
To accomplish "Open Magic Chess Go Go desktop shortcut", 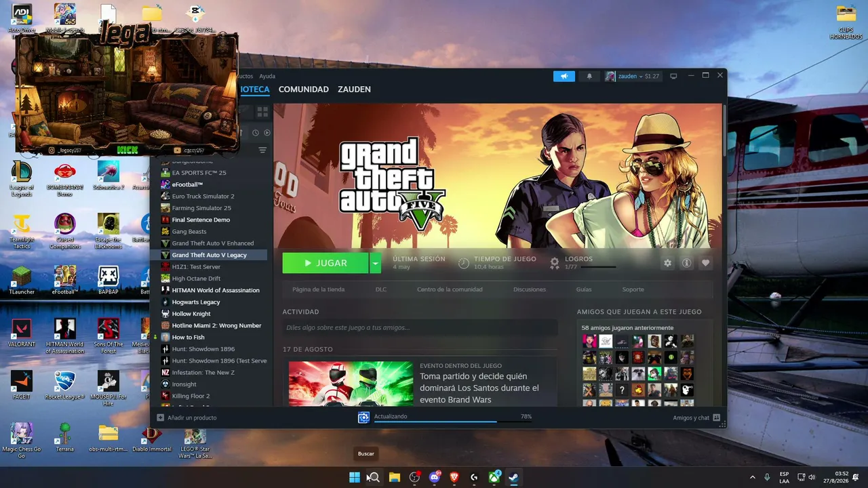I will [22, 441].
